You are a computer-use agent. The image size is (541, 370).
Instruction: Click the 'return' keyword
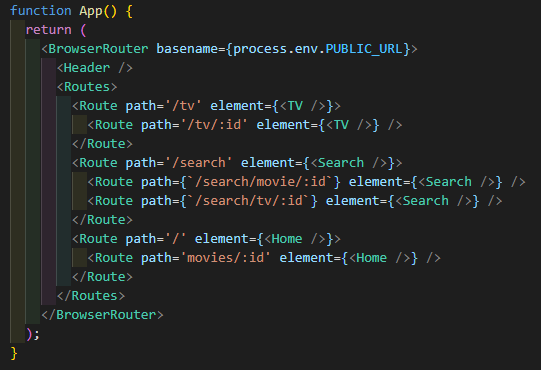coord(48,30)
